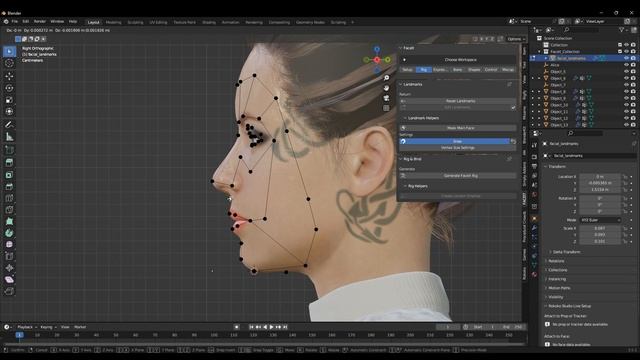This screenshot has height=360, width=640.
Task: Select the Annotate tool
Action: [9, 124]
